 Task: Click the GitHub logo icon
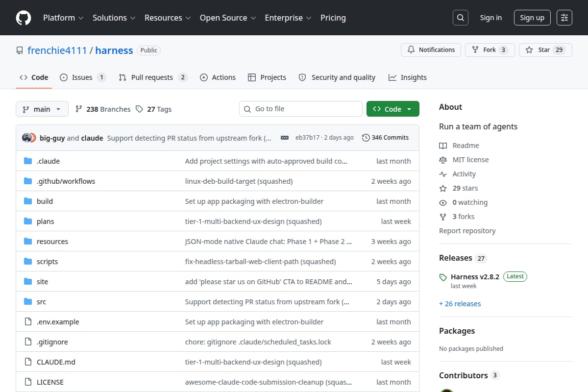(24, 18)
